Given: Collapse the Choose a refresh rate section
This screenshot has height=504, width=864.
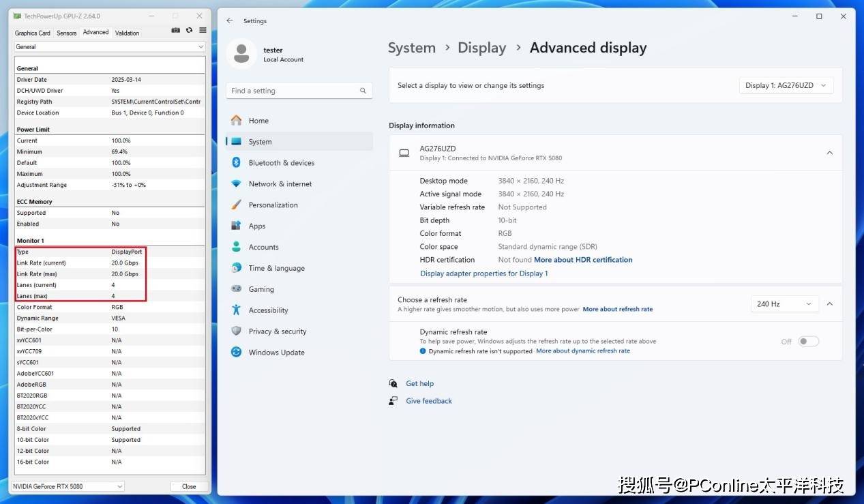Looking at the screenshot, I should click(830, 304).
